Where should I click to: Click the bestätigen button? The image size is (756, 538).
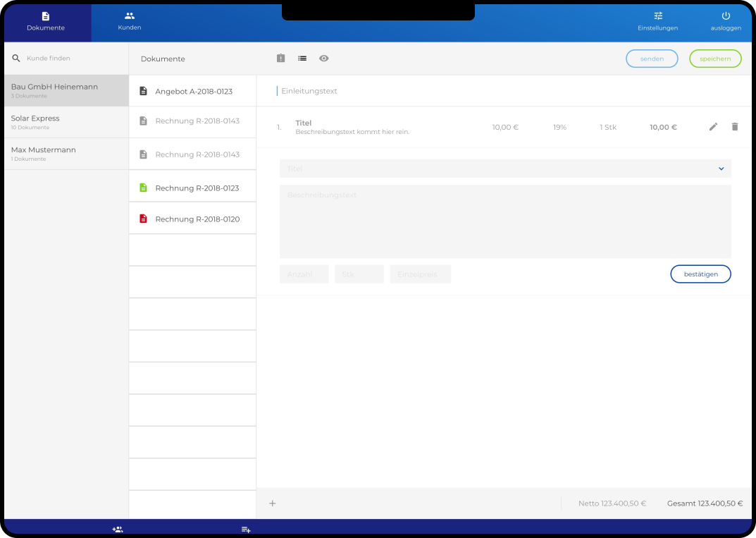click(x=700, y=274)
